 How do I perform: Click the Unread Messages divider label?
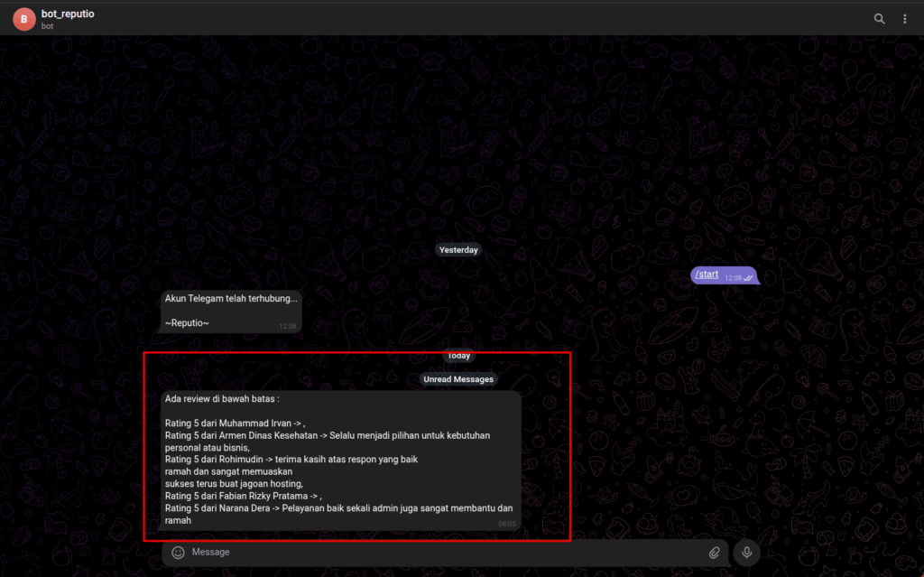pos(458,379)
